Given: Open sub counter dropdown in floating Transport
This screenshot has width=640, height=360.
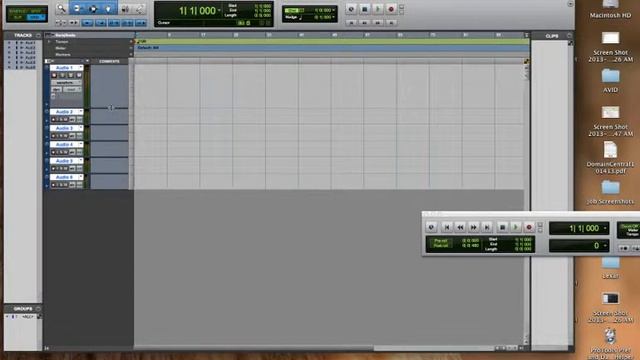Looking at the screenshot, I should (605, 245).
